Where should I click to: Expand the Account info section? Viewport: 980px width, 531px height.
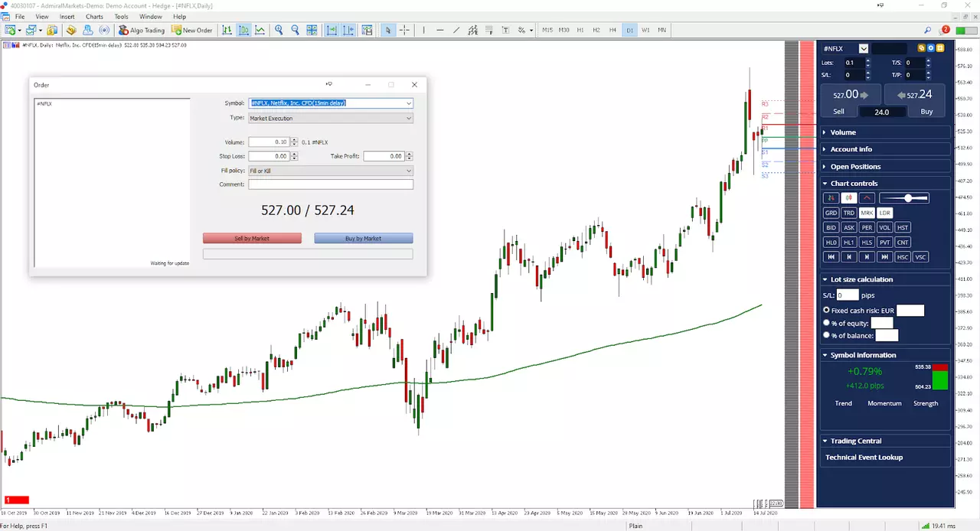click(884, 149)
